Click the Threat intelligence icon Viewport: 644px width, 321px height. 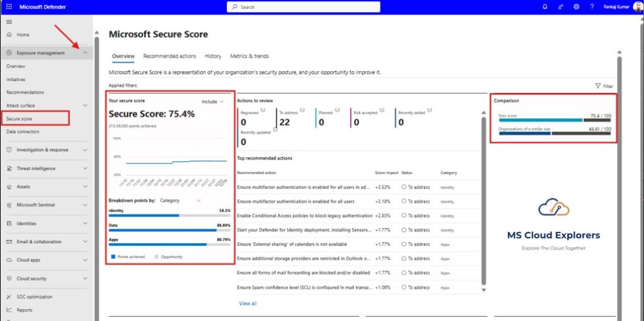tap(9, 168)
